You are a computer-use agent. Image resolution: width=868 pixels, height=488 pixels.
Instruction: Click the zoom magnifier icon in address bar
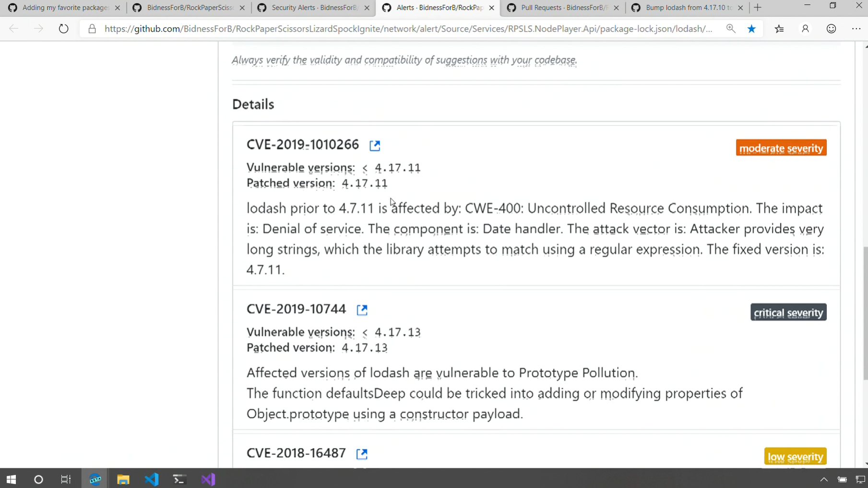coord(730,29)
